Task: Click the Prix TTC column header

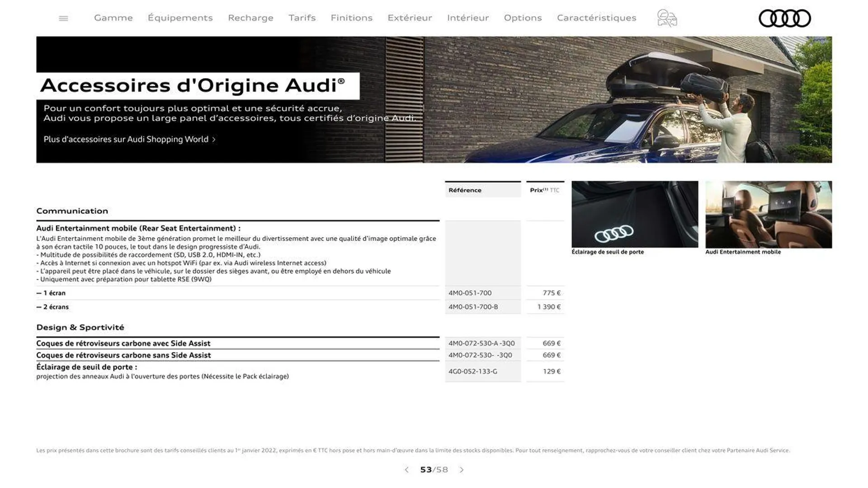Action: click(x=545, y=190)
